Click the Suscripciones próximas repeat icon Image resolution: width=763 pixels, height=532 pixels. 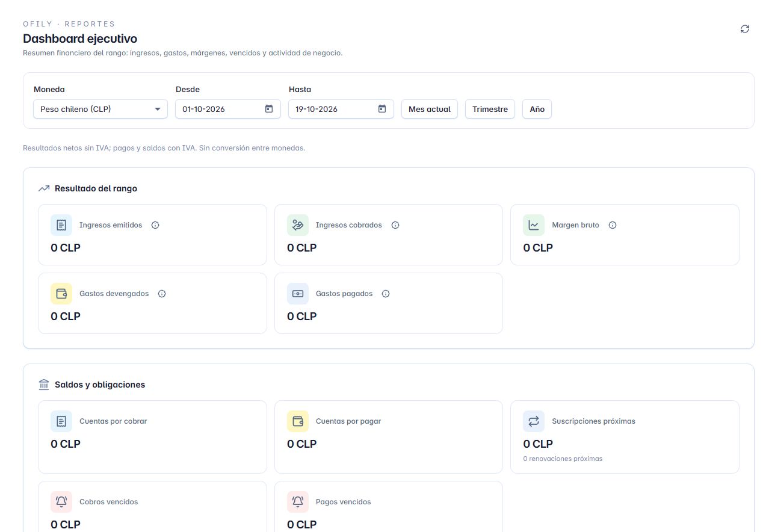coord(534,421)
